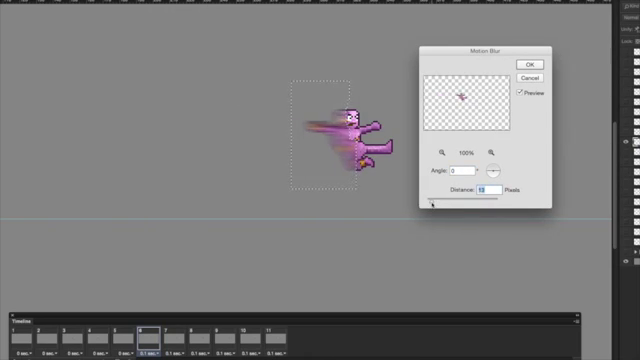Open frame 6 delay dropdown (0.1 sec.)

click(149, 353)
